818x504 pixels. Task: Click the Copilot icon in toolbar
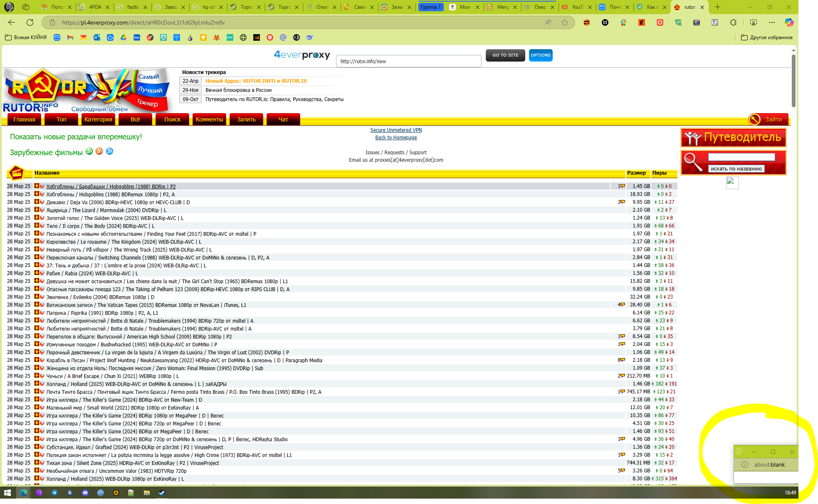(789, 22)
